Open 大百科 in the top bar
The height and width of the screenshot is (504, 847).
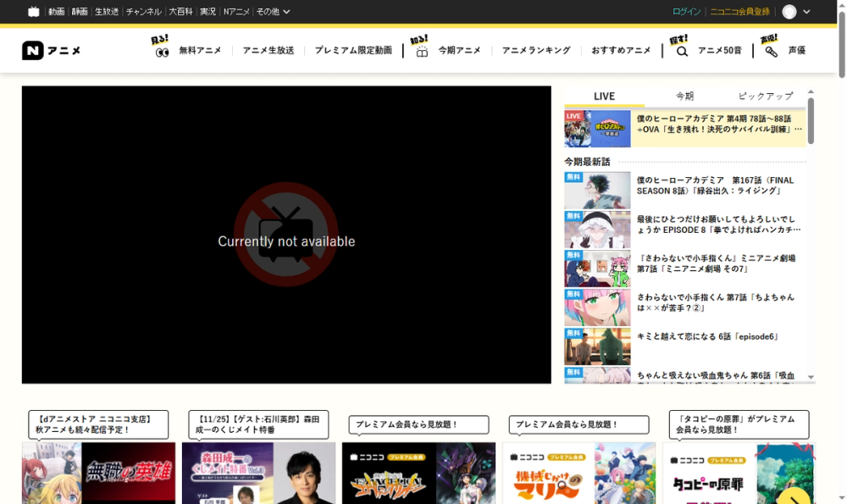coord(180,11)
